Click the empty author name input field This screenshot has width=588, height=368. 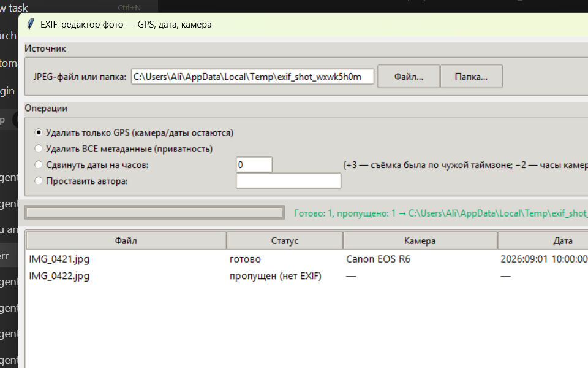coord(288,180)
